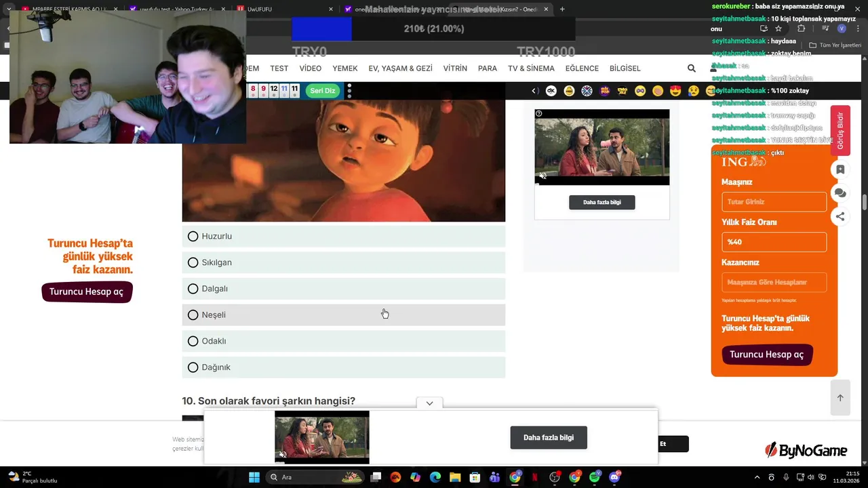868x488 pixels.
Task: Click the blue donation goal progress bar
Action: coord(321,29)
